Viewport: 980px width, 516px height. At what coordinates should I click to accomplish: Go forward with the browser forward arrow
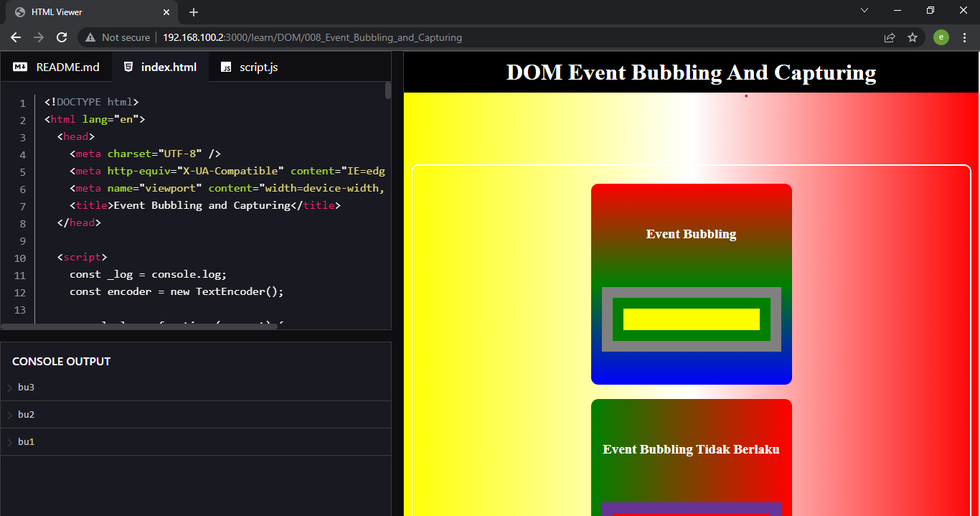pos(39,37)
